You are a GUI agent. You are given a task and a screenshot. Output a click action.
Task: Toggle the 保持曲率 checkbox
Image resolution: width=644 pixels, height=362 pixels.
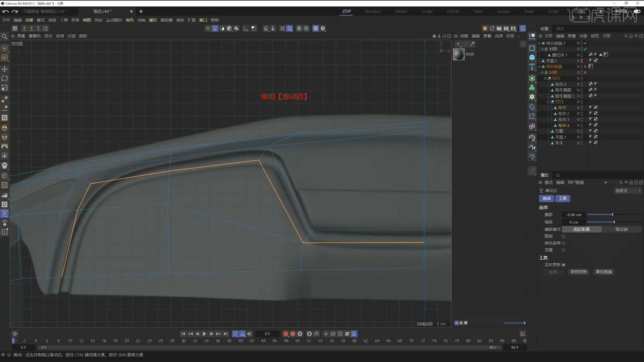point(563,243)
